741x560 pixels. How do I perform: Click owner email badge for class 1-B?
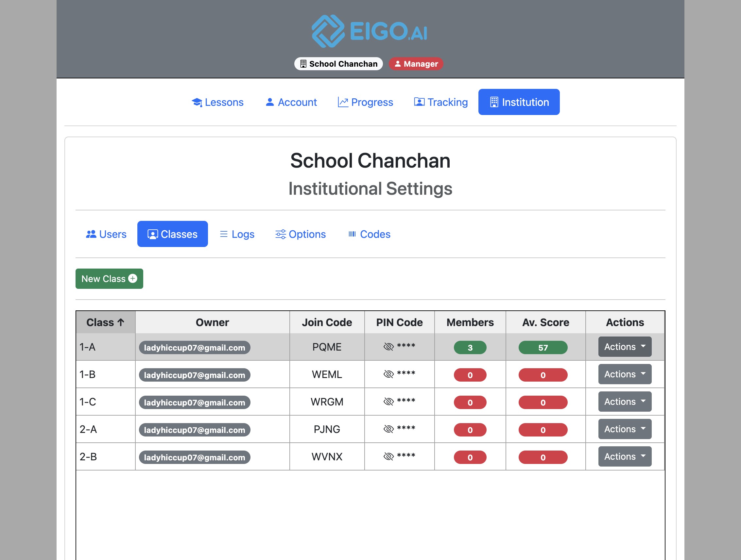point(195,375)
